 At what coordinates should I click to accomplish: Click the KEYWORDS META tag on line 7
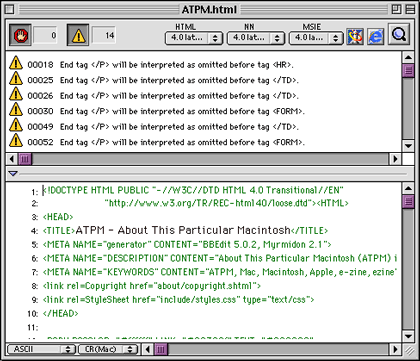coord(220,272)
